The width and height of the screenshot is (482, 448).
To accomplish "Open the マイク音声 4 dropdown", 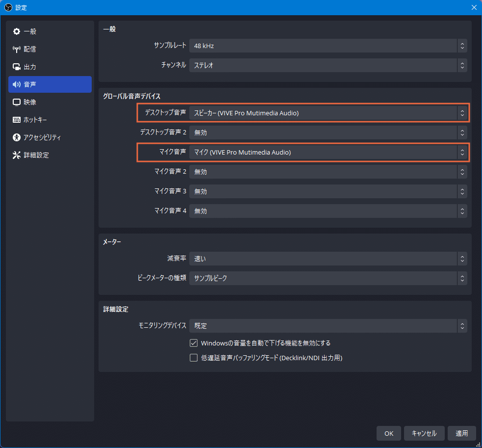I will (328, 211).
